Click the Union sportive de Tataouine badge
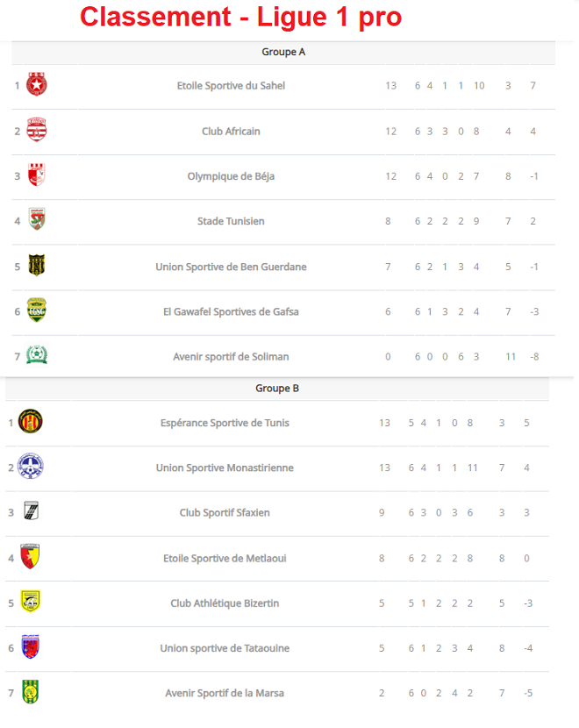The width and height of the screenshot is (579, 728). tap(31, 647)
